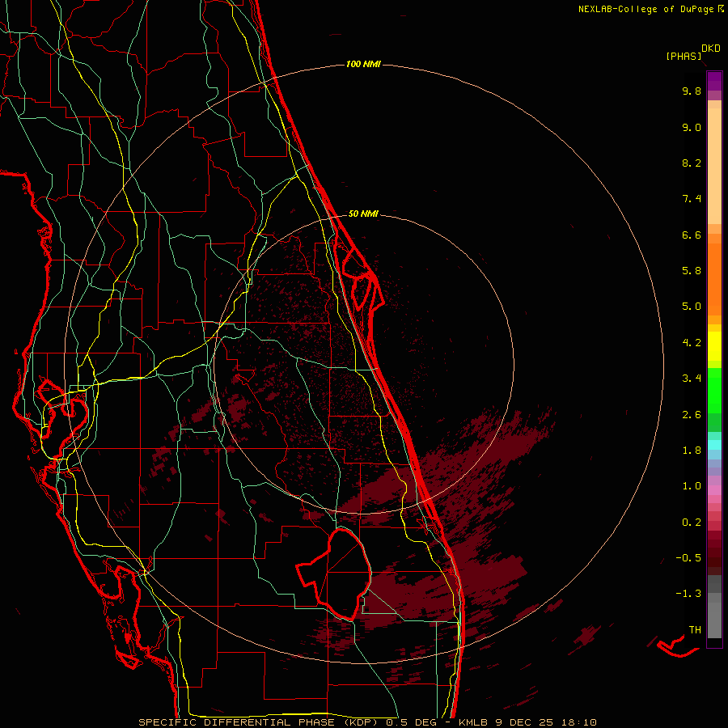This screenshot has height=728, width=728.
Task: Click the -1.3 scale value
Action: click(x=688, y=594)
